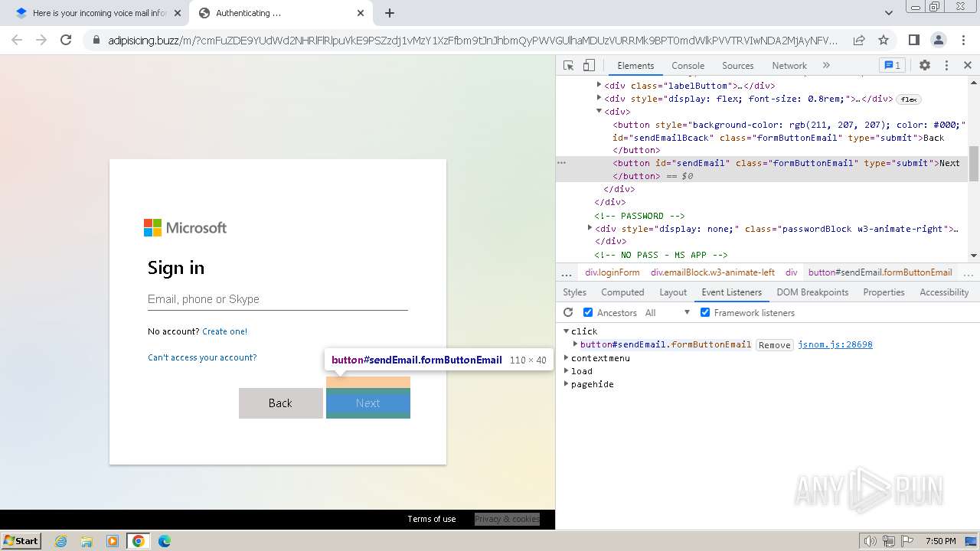Open the Styles pane tab

click(574, 292)
